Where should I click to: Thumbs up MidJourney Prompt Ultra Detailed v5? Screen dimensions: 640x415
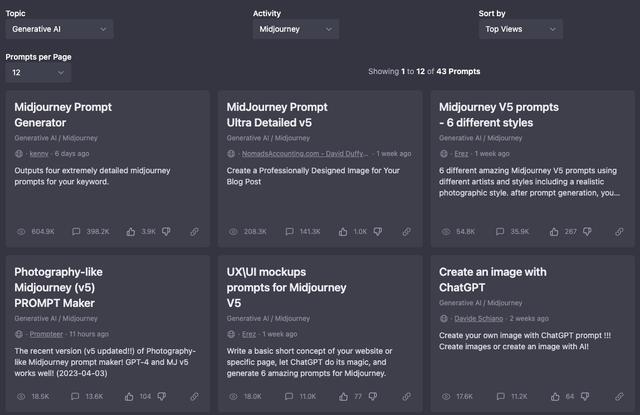pyautogui.click(x=343, y=232)
